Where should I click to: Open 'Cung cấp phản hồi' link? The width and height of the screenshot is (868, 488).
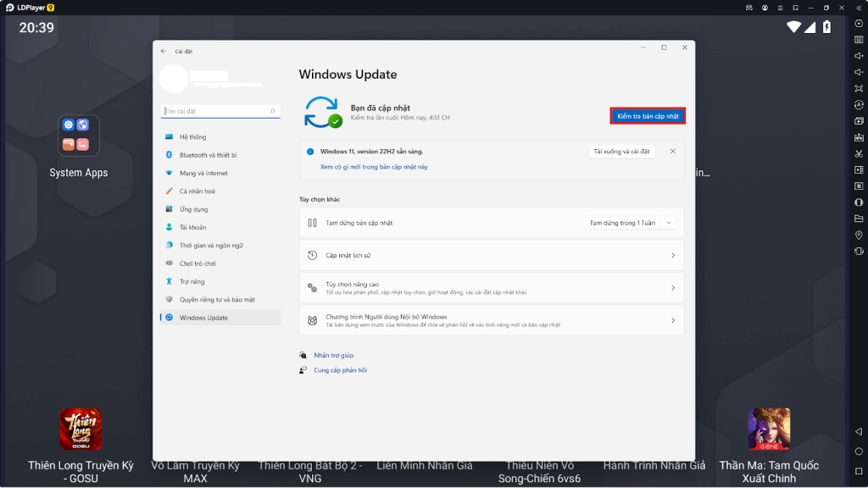[341, 370]
